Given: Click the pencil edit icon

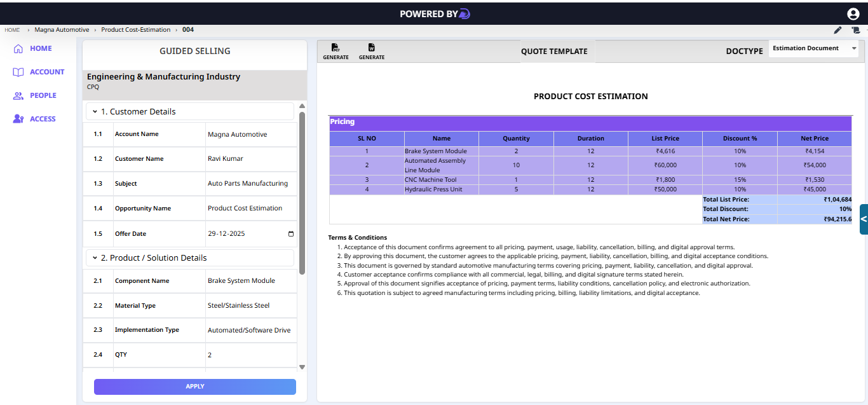Looking at the screenshot, I should pos(837,30).
